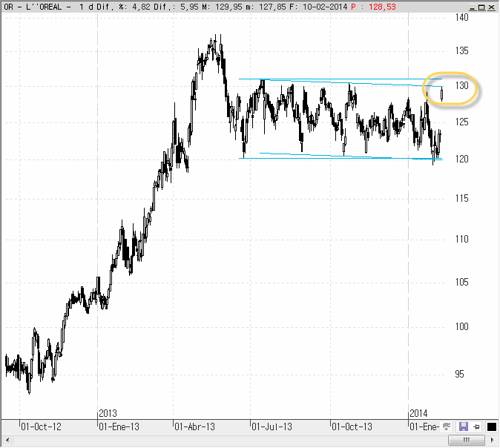Close the L'OREAL chart window
Screen dimensions: 500x448
491,7
